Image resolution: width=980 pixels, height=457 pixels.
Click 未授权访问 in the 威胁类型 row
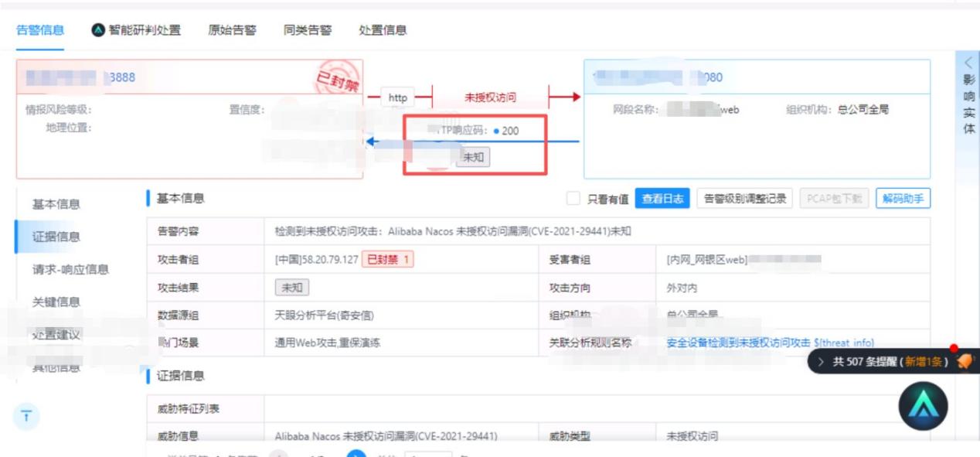pos(692,436)
